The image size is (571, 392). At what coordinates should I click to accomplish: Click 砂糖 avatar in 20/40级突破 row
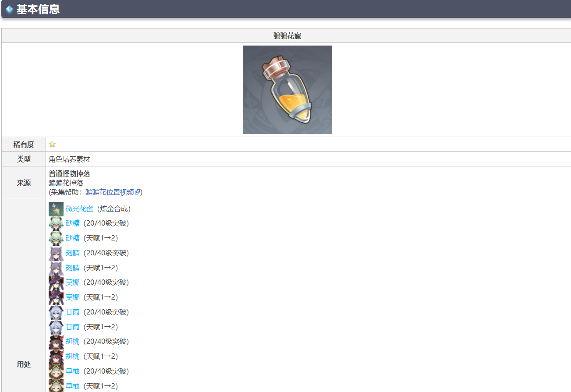[x=56, y=224]
